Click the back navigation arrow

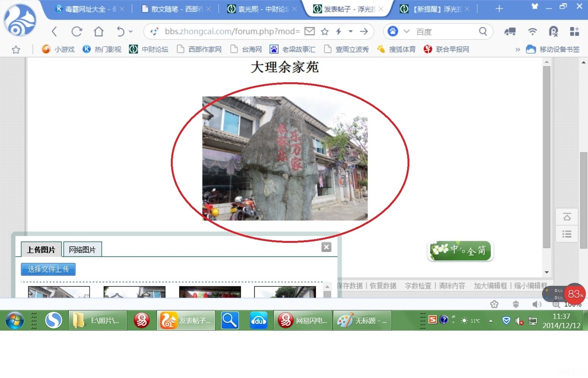(54, 32)
